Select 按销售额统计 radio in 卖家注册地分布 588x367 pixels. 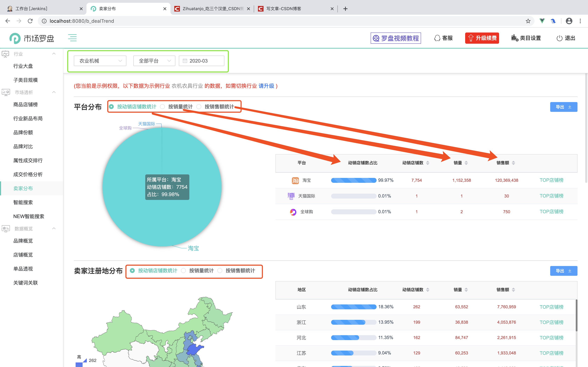(x=220, y=271)
